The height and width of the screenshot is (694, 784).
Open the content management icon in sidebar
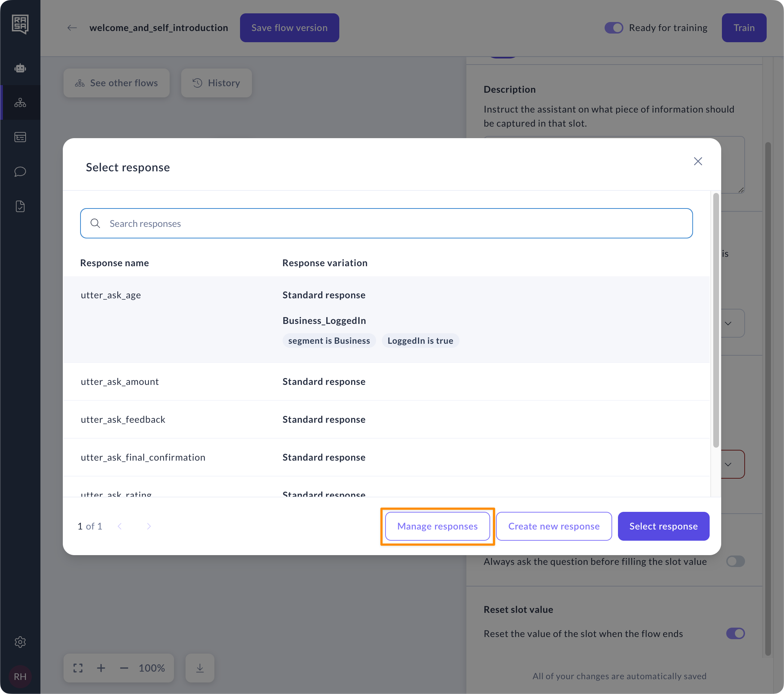coord(20,137)
